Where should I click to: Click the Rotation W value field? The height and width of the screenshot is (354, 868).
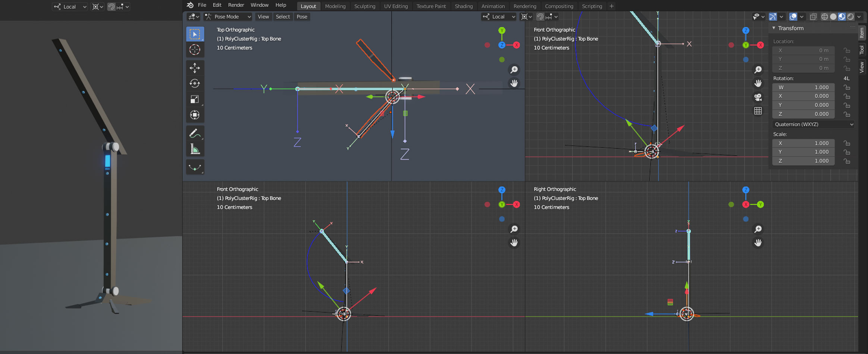click(x=803, y=88)
